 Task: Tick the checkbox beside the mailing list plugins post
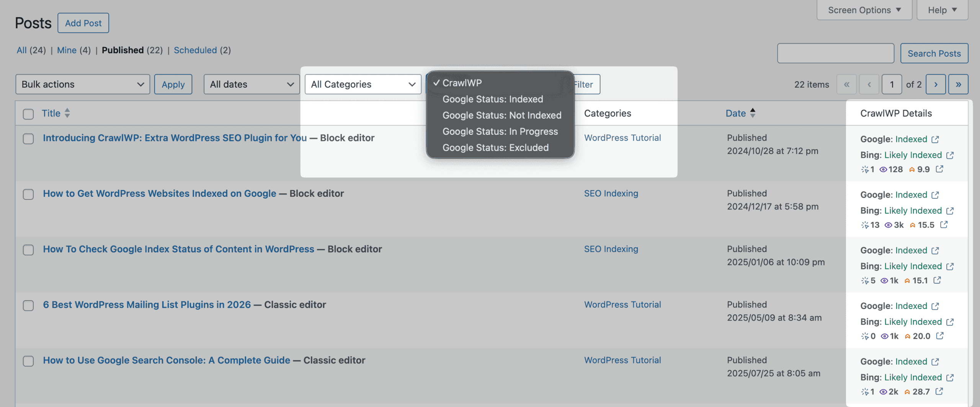pos(28,306)
